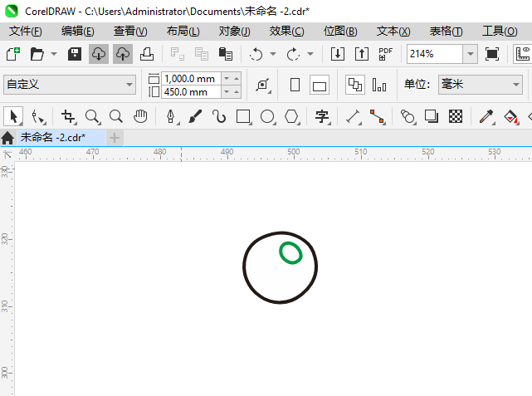Viewport: 532px width, 396px height.
Task: Switch page to landscape orientation
Action: point(320,86)
